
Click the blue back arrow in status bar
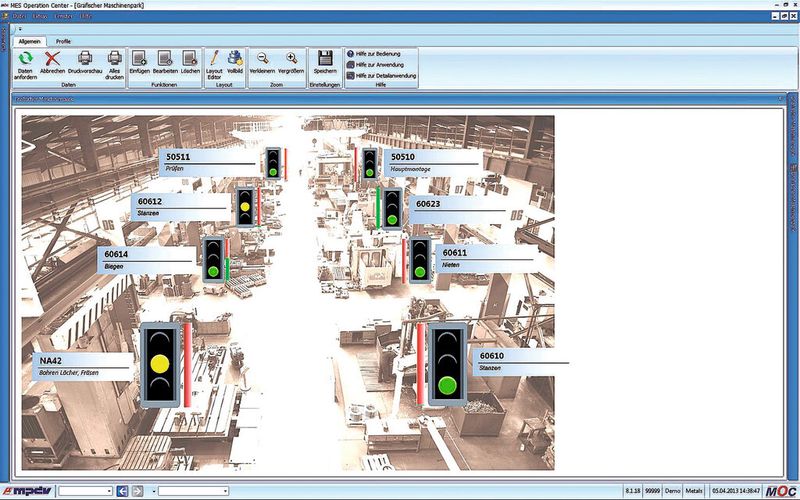pyautogui.click(x=122, y=491)
